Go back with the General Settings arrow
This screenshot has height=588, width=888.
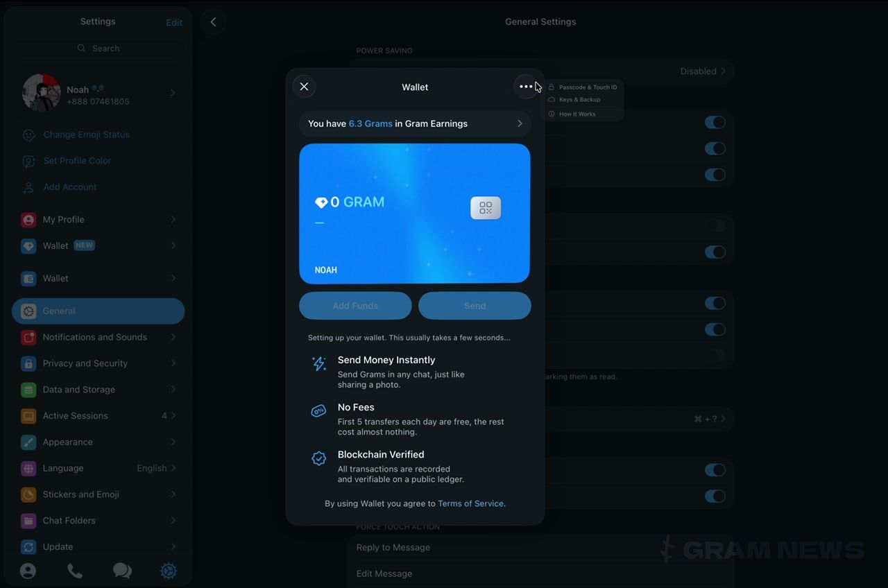pos(213,22)
